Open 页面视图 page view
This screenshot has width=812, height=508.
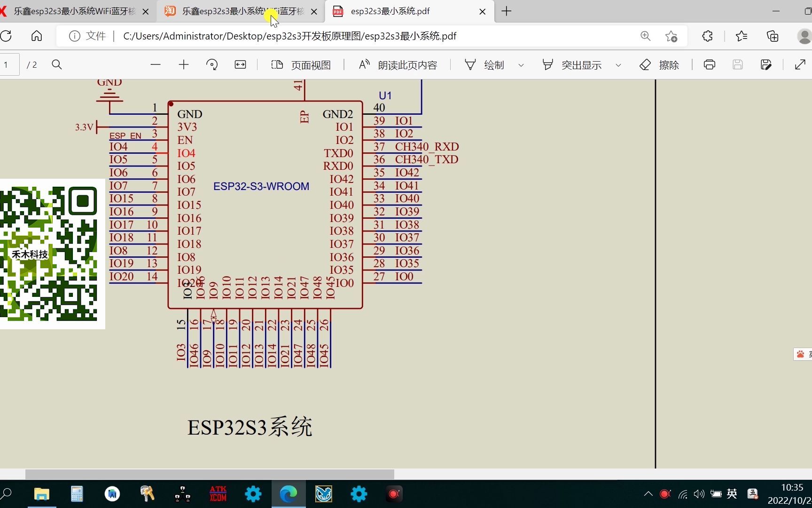click(x=301, y=65)
